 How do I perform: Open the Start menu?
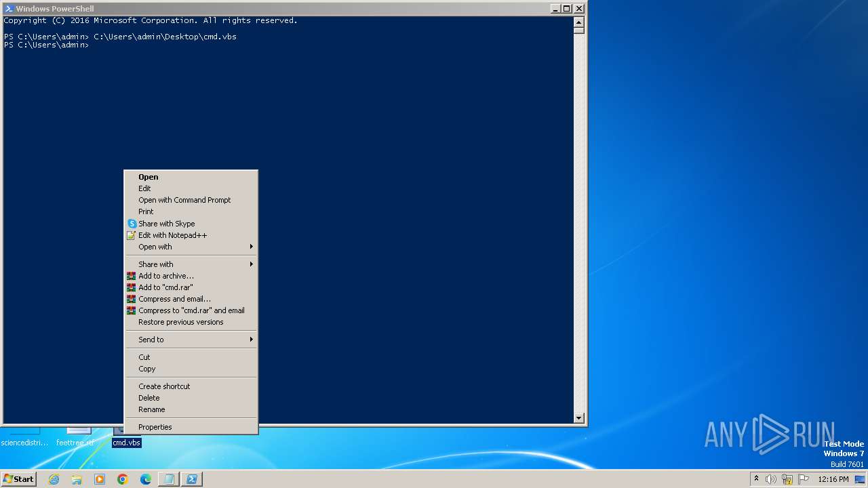[x=18, y=479]
